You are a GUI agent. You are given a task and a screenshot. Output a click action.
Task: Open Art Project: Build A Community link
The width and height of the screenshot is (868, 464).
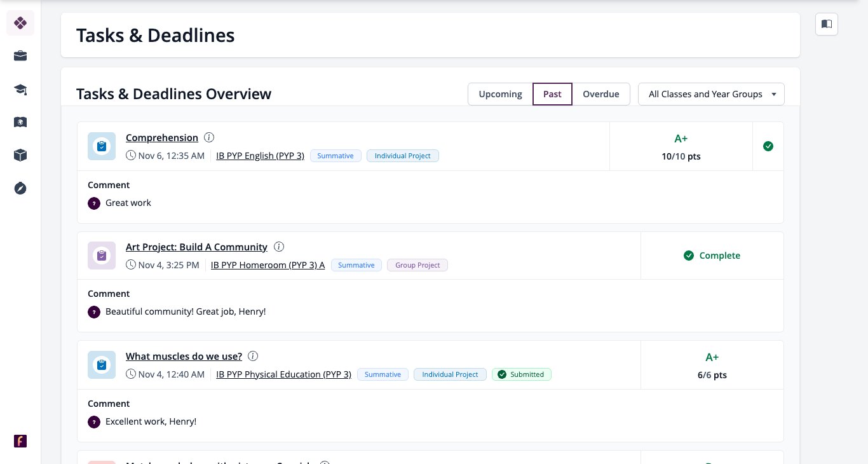(x=196, y=247)
